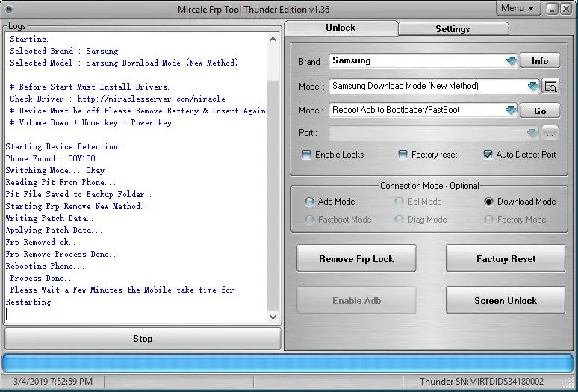Screen dimensions: 578x392
Task: Click Thunder SN serial in status bar
Action: pyautogui.click(x=482, y=382)
